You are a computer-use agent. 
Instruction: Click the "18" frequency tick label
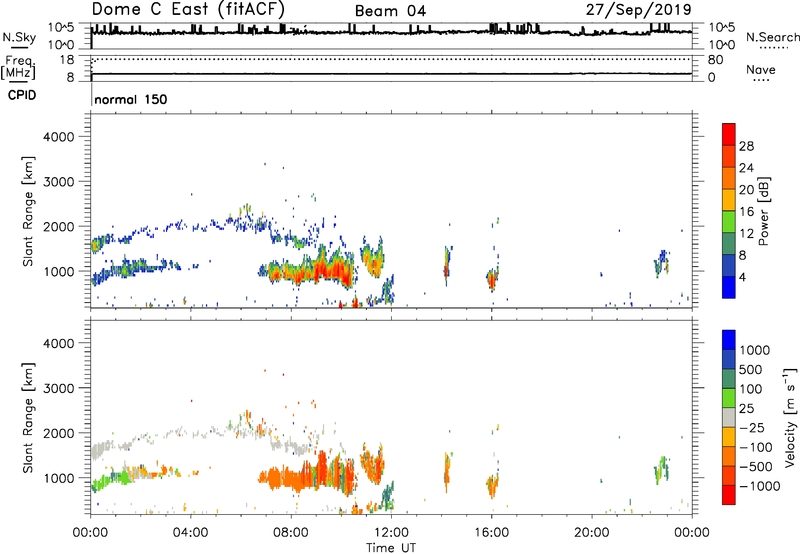(67, 60)
